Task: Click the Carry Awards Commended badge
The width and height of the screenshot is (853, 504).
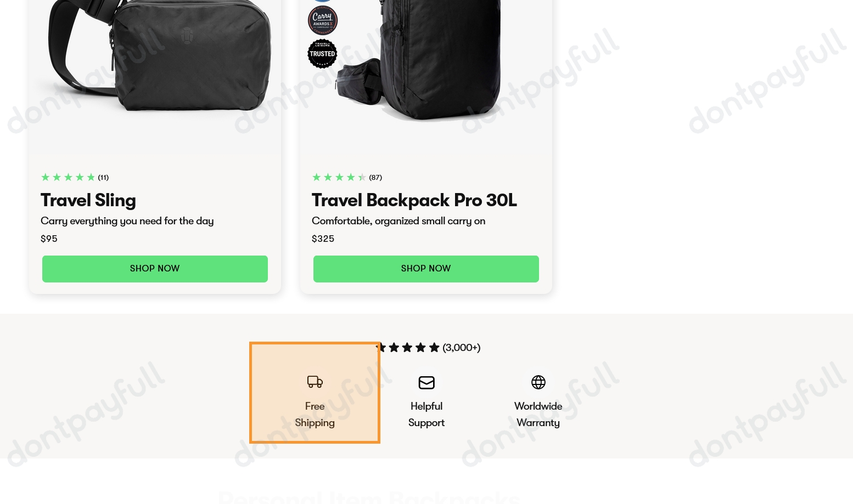Action: 322,20
